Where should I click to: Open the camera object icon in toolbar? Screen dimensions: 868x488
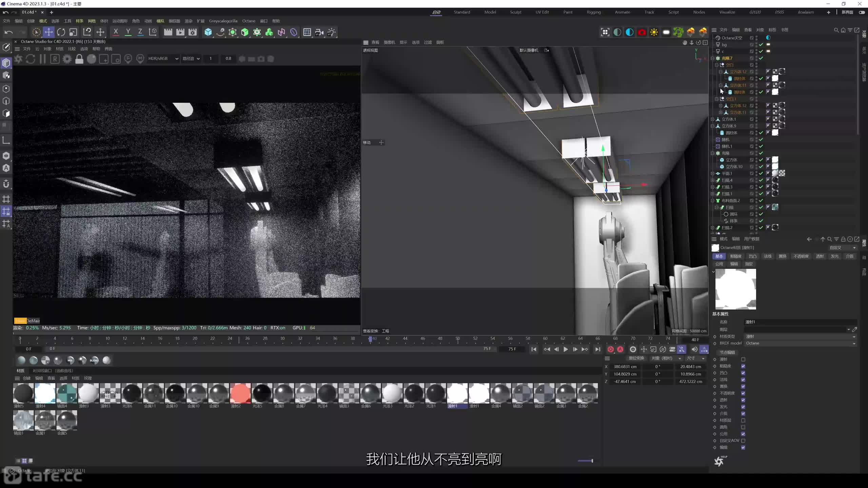(319, 32)
